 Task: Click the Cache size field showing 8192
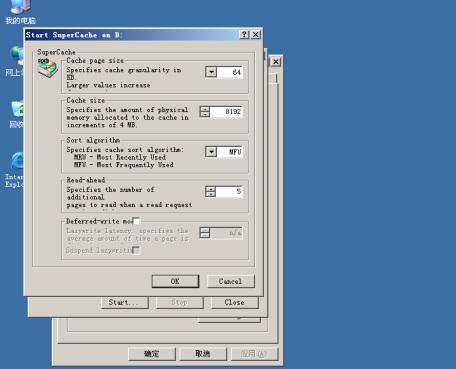(226, 112)
